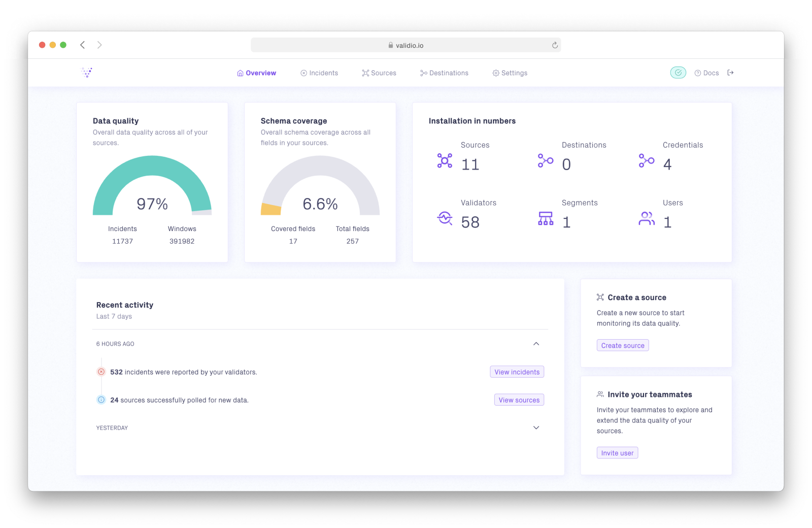
Task: Click the validio.io address bar
Action: point(405,45)
